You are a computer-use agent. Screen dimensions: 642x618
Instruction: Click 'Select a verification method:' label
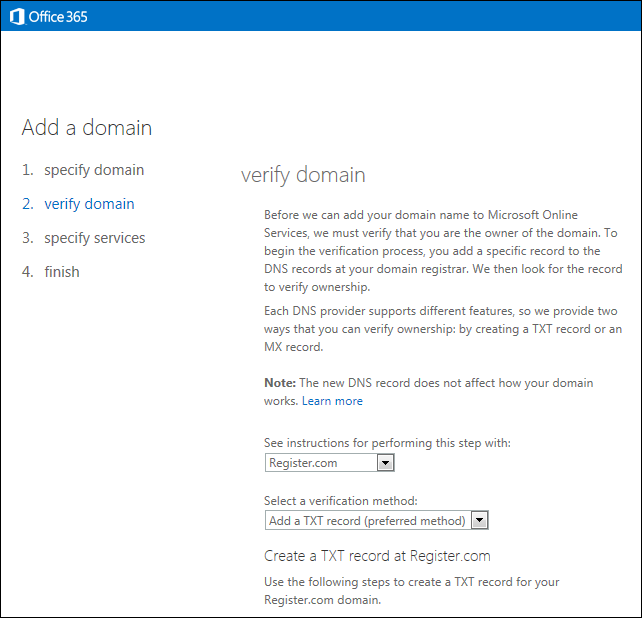pyautogui.click(x=341, y=501)
